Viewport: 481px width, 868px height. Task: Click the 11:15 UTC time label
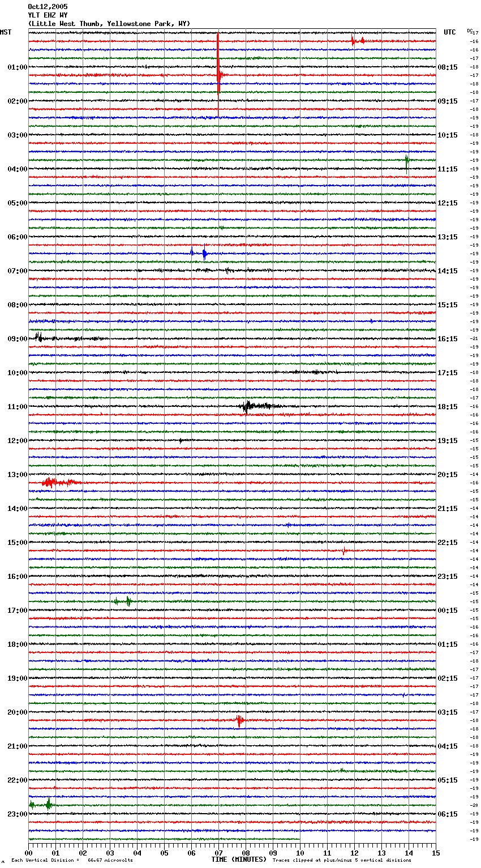click(x=448, y=169)
